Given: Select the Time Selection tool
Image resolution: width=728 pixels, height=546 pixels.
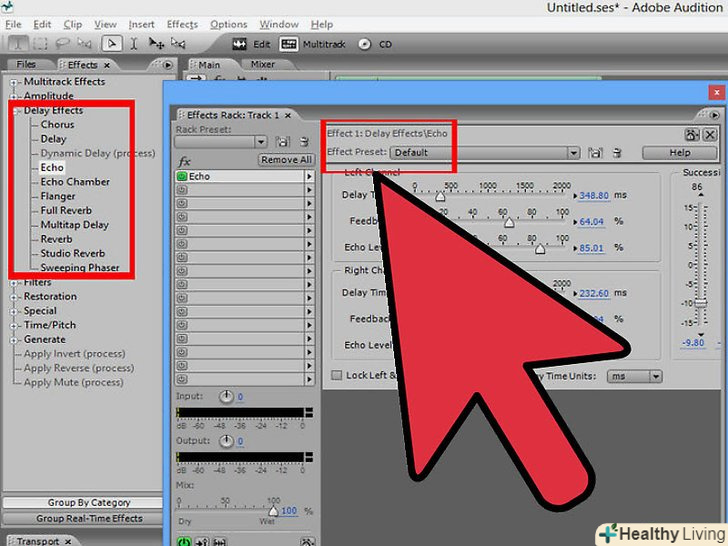Looking at the screenshot, I should point(134,44).
